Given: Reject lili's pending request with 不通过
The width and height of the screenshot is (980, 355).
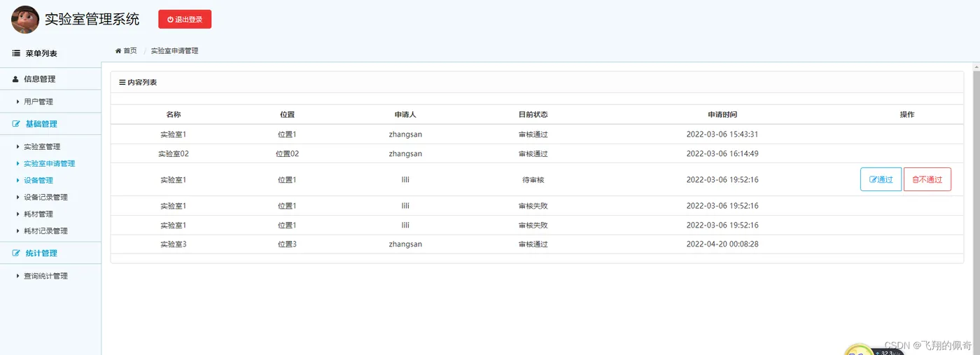Looking at the screenshot, I should [x=927, y=180].
